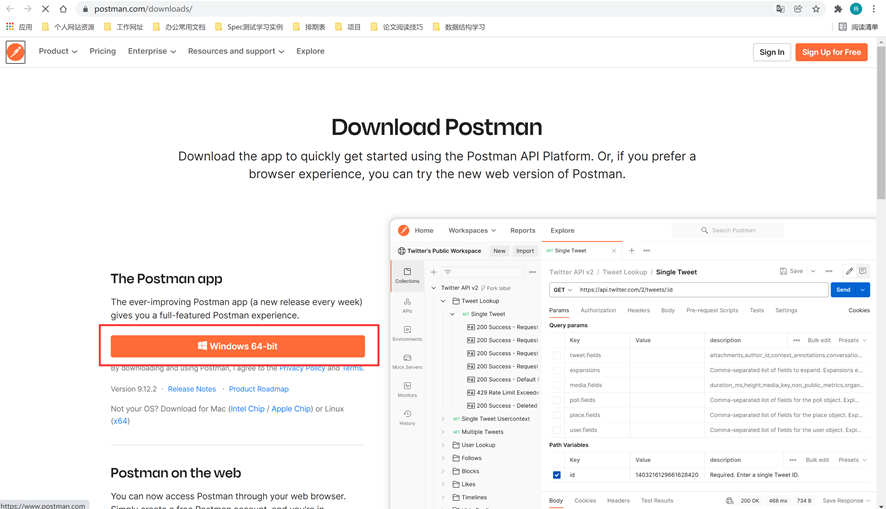The image size is (886, 509).
Task: Expand the Enterprise dropdown menu
Action: 152,51
